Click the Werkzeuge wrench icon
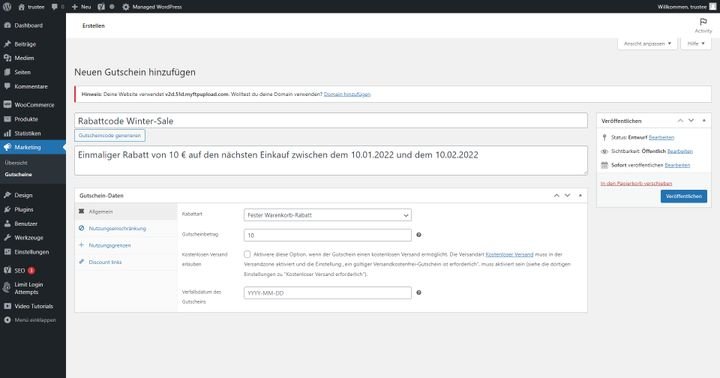720x378 pixels. click(7, 237)
